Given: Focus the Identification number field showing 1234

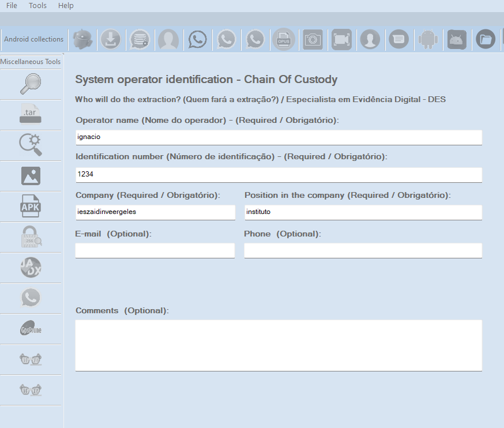Looking at the screenshot, I should 279,175.
